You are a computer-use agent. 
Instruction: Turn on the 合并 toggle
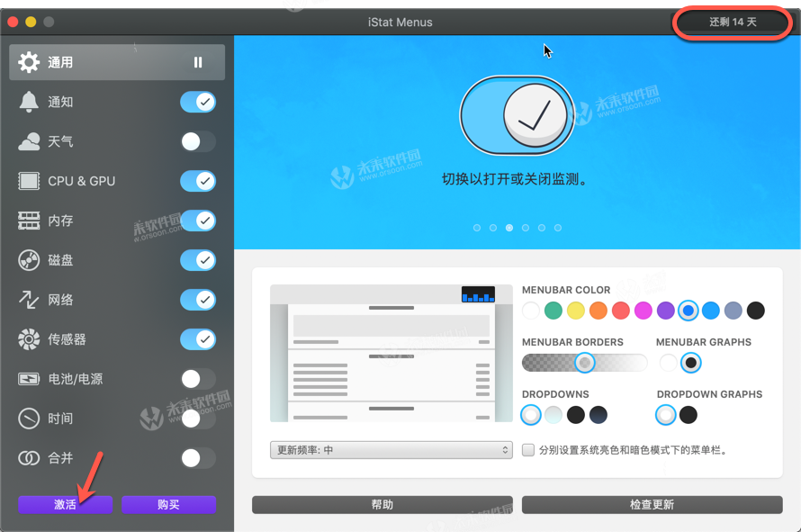[x=198, y=458]
